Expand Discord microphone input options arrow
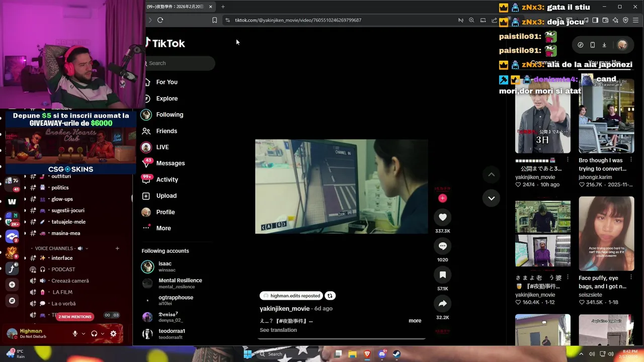The image size is (644, 362). 83,333
